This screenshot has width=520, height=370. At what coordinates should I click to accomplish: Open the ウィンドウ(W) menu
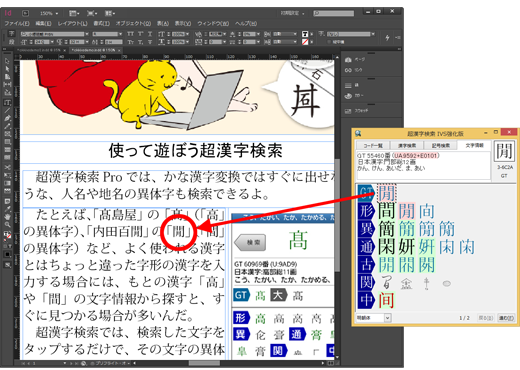coord(213,23)
